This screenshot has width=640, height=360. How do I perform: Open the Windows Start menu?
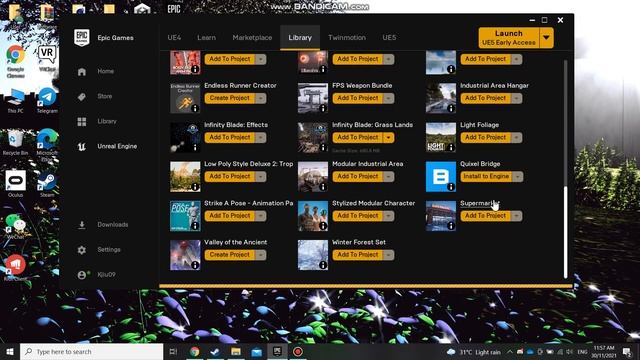tap(10, 351)
